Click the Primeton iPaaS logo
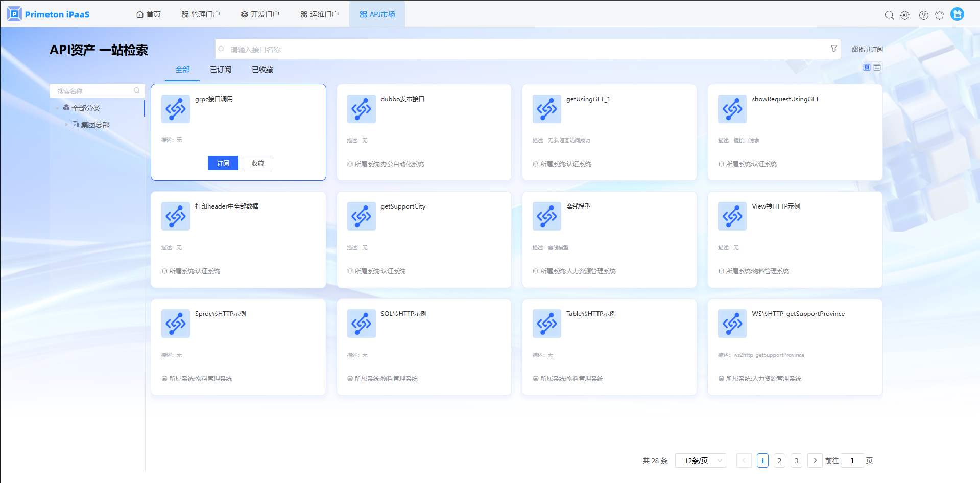The width and height of the screenshot is (980, 483). coord(49,14)
